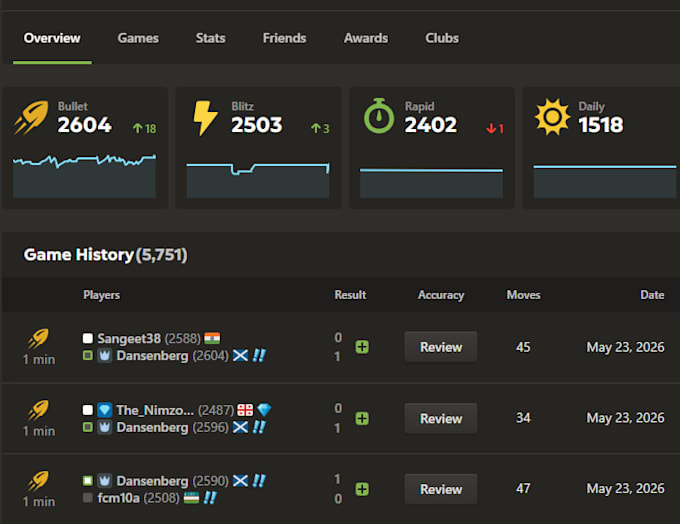Switch to the Overview tab
Viewport: 680px width, 524px height.
tap(52, 38)
